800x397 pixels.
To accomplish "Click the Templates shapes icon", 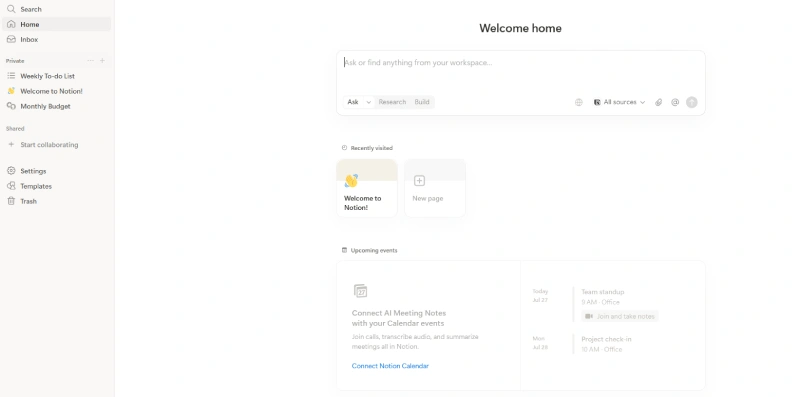I will (x=11, y=186).
